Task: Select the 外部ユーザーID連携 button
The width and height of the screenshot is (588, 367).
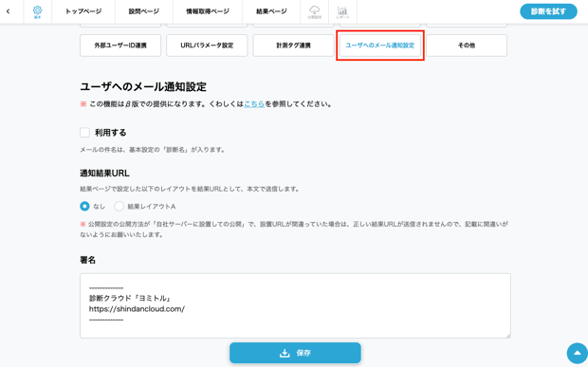Action: [x=120, y=46]
